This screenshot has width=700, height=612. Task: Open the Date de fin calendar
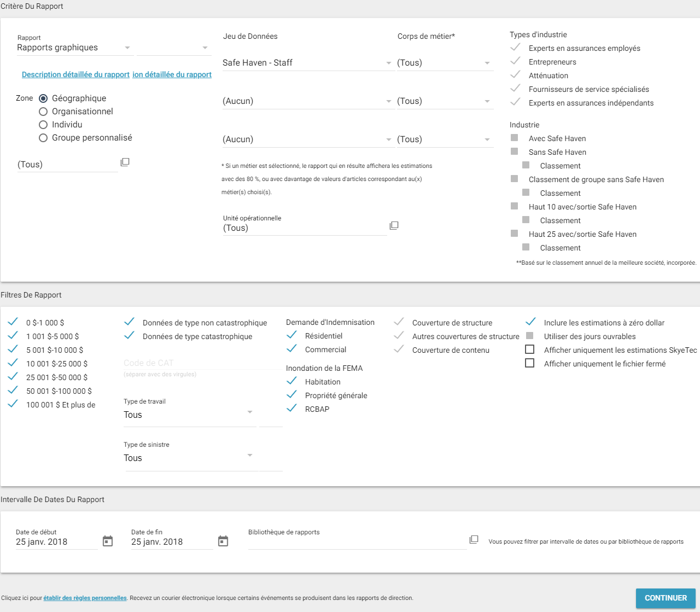(x=223, y=541)
